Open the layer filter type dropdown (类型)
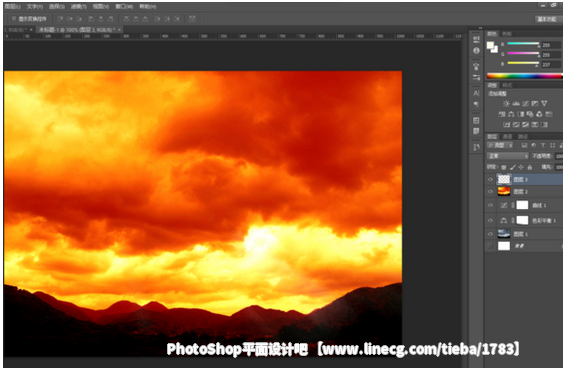 point(500,146)
